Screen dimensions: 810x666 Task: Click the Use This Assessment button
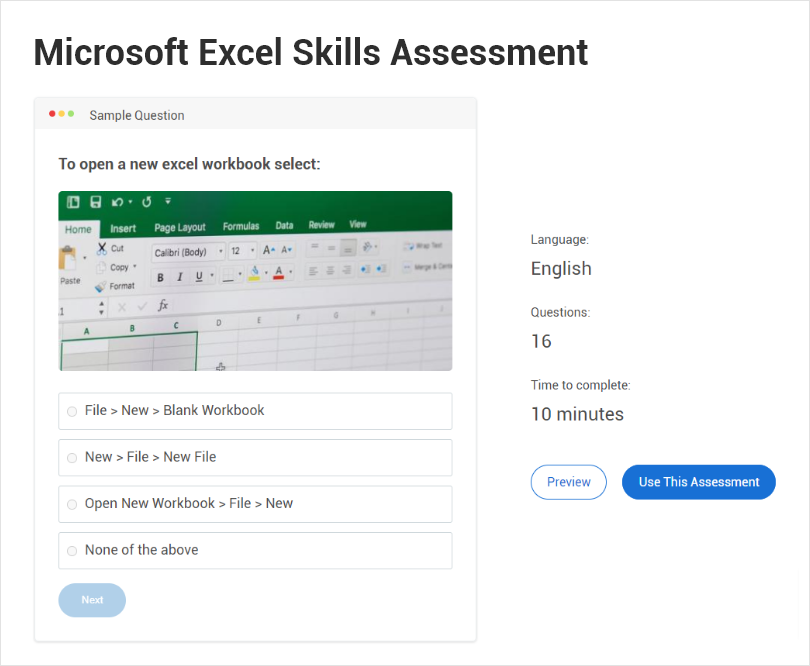click(698, 482)
